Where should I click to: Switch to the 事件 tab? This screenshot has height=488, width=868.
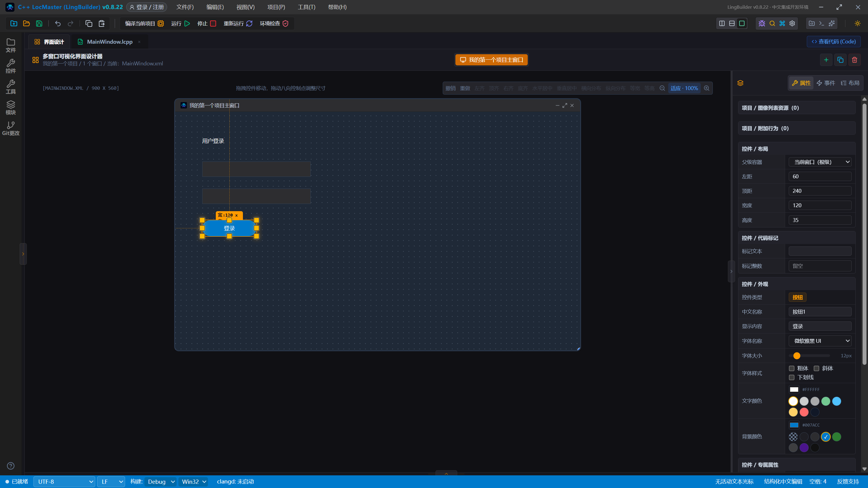tap(826, 83)
